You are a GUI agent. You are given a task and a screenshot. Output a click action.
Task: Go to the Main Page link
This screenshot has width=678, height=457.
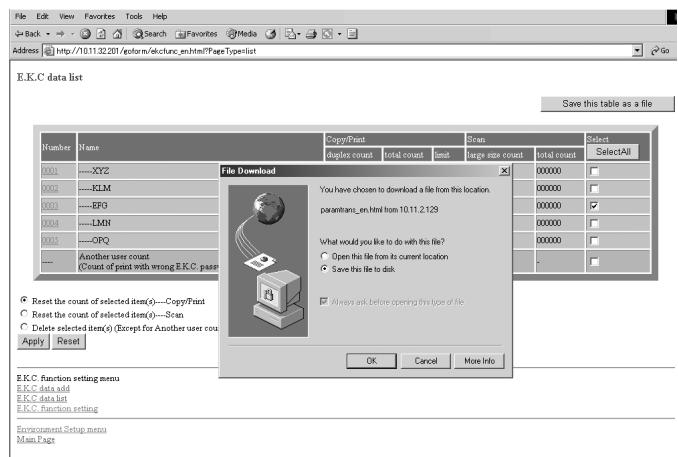pos(36,439)
